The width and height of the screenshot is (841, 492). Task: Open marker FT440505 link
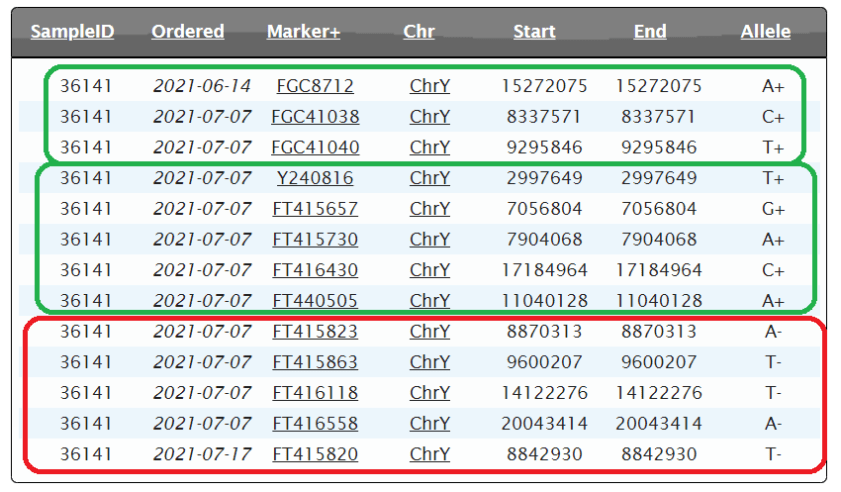(x=315, y=301)
